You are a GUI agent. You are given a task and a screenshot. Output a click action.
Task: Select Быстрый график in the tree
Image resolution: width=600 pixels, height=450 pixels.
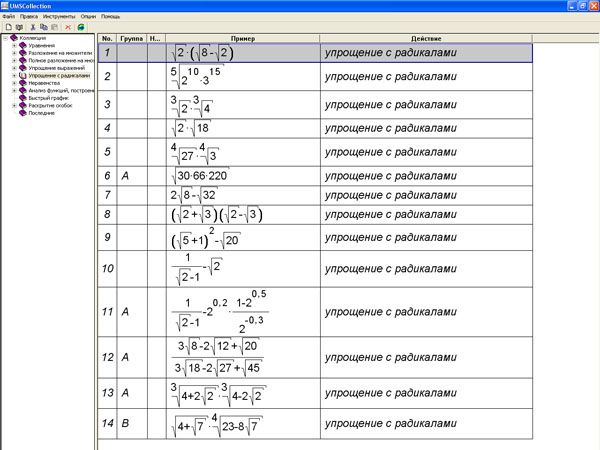50,98
